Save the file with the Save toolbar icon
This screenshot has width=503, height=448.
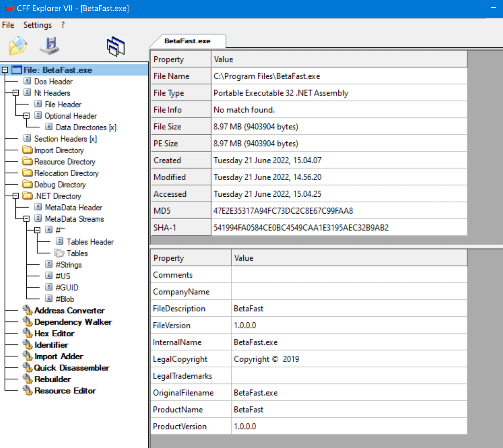point(50,46)
